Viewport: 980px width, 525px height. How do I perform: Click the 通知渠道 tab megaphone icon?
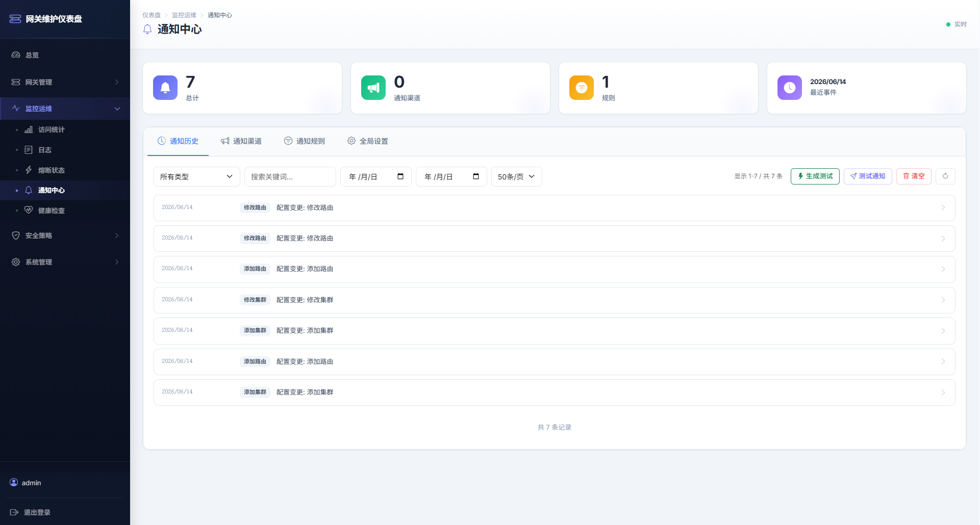225,141
